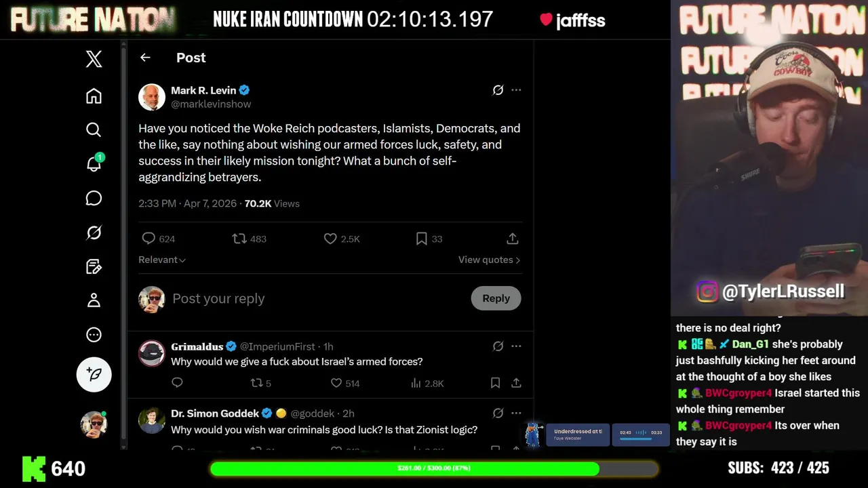868x488 pixels.
Task: Open Notifications bell icon
Action: click(x=94, y=165)
